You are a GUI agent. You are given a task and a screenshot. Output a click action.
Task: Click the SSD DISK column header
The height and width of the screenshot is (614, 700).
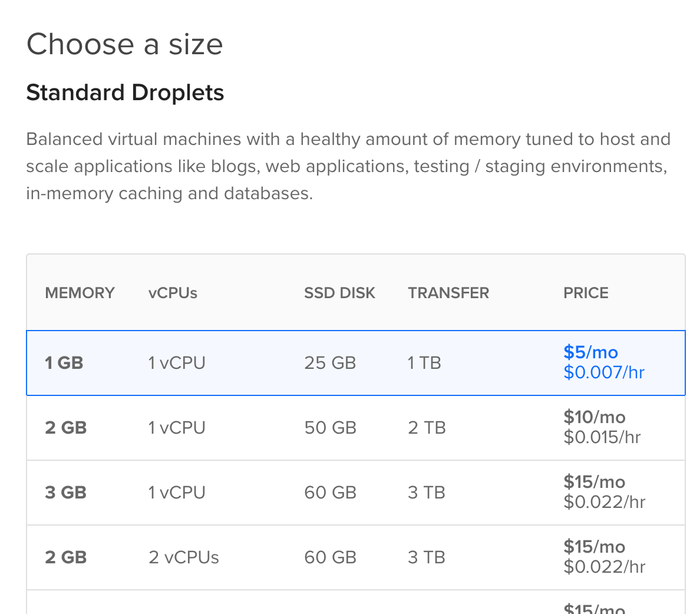pos(339,293)
